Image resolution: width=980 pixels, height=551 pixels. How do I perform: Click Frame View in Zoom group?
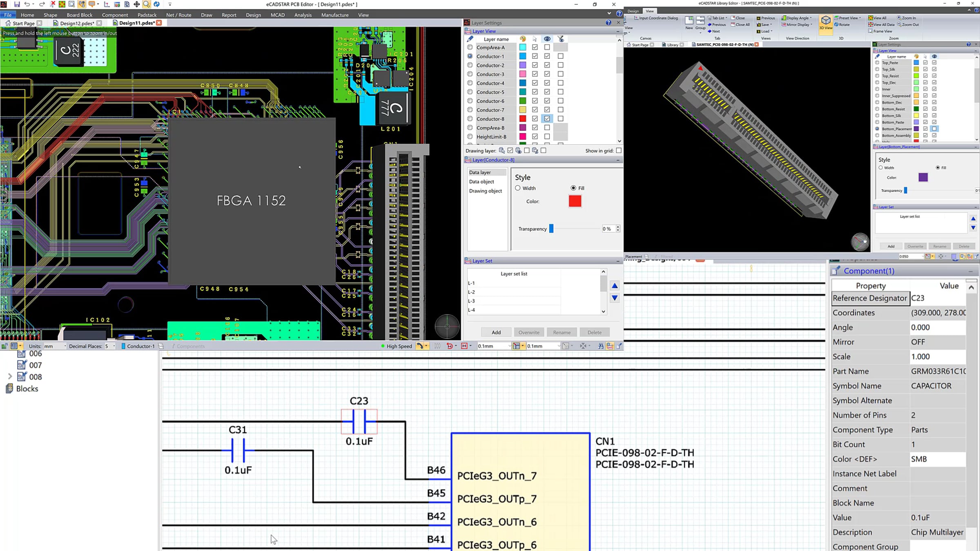pos(880,31)
